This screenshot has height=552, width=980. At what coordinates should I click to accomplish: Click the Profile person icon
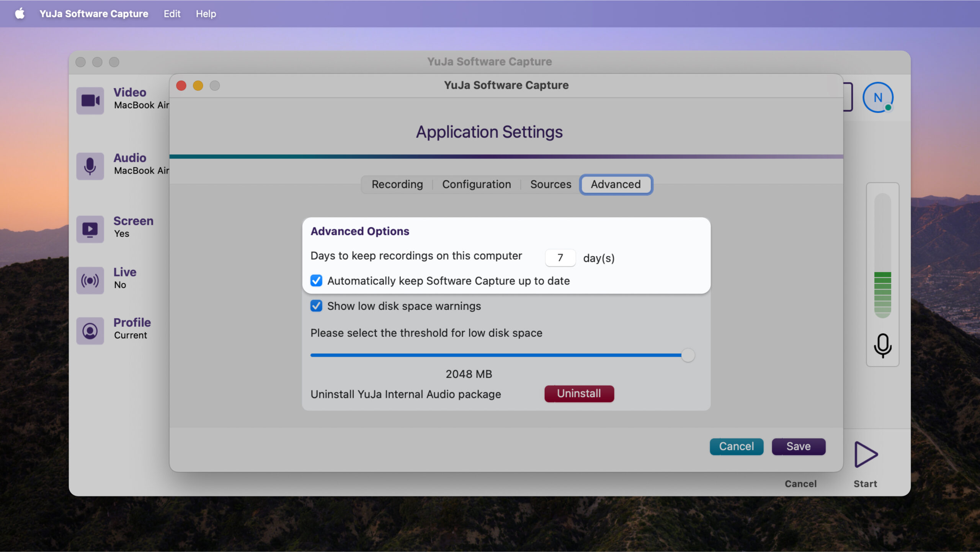tap(90, 331)
